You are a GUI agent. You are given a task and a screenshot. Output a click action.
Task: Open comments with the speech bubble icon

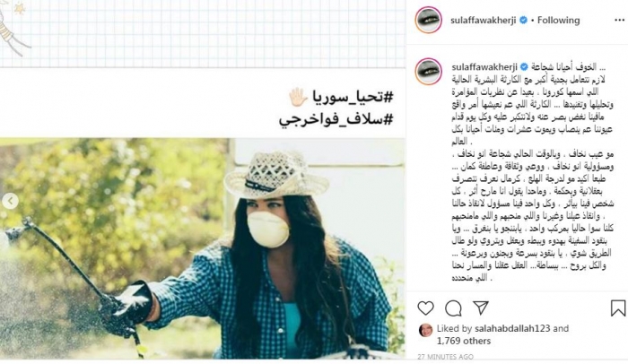453,308
